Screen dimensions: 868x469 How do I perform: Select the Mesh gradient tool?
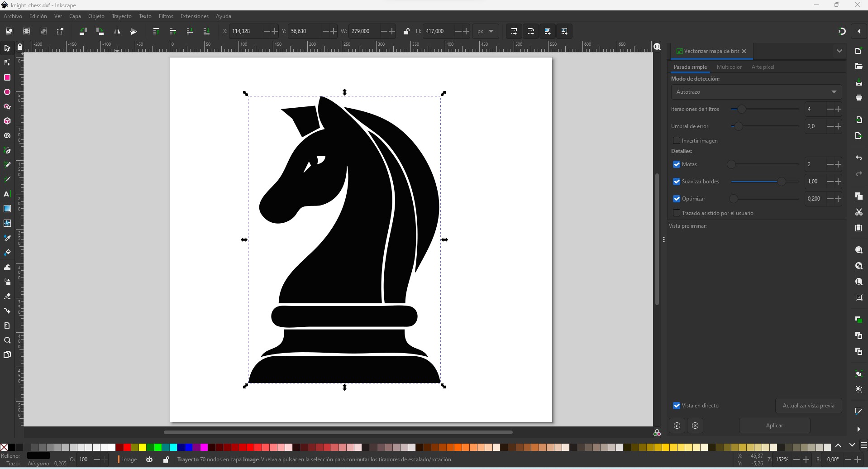click(x=7, y=223)
